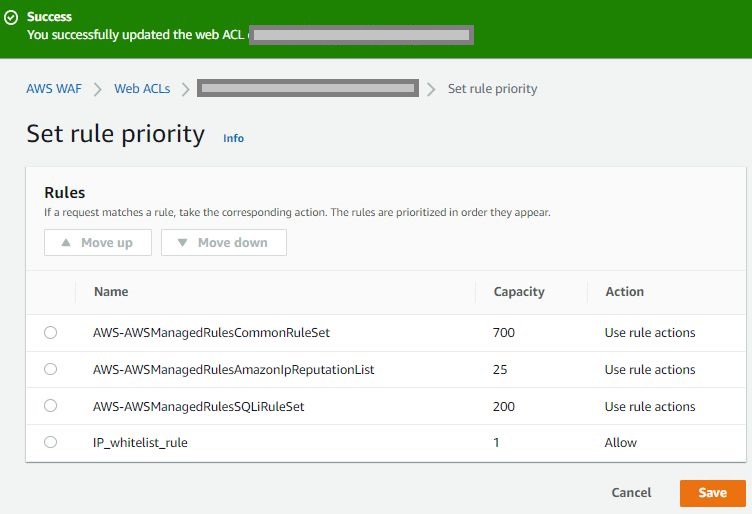Click the Name column header

click(111, 292)
